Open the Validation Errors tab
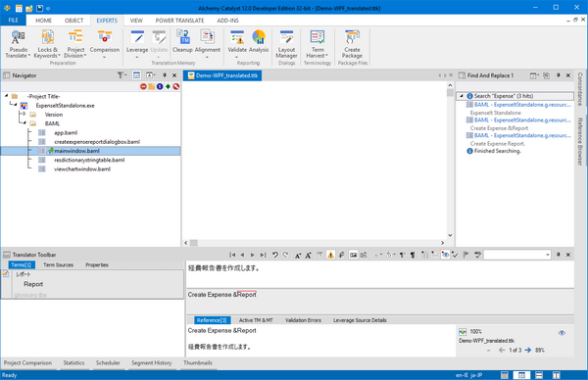The width and height of the screenshot is (588, 380). (303, 320)
